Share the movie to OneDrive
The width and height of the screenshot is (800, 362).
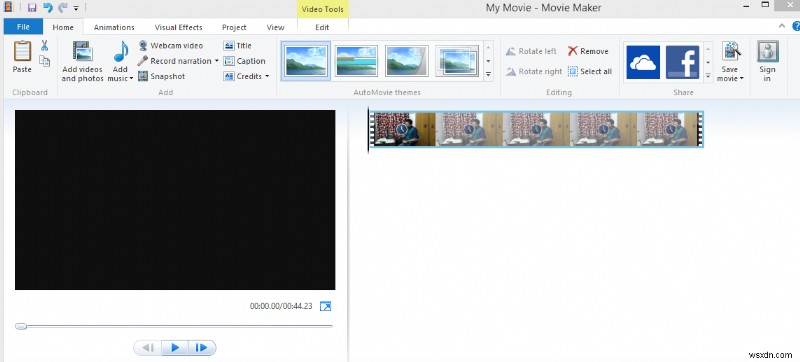[x=643, y=62]
